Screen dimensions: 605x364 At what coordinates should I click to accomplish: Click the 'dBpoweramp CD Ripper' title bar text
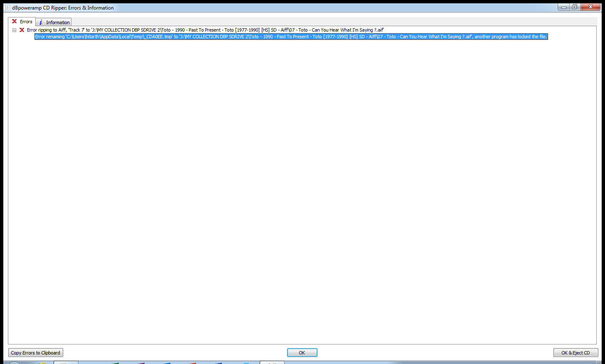[63, 8]
